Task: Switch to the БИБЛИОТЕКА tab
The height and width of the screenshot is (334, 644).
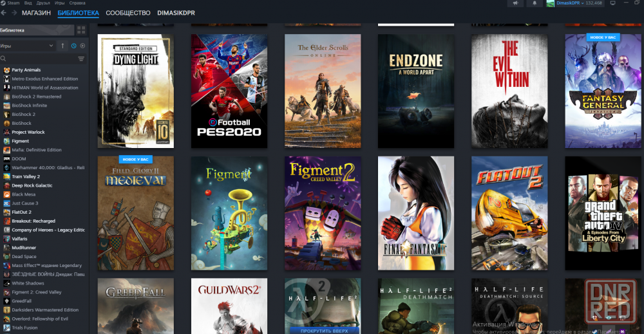Action: coord(78,13)
